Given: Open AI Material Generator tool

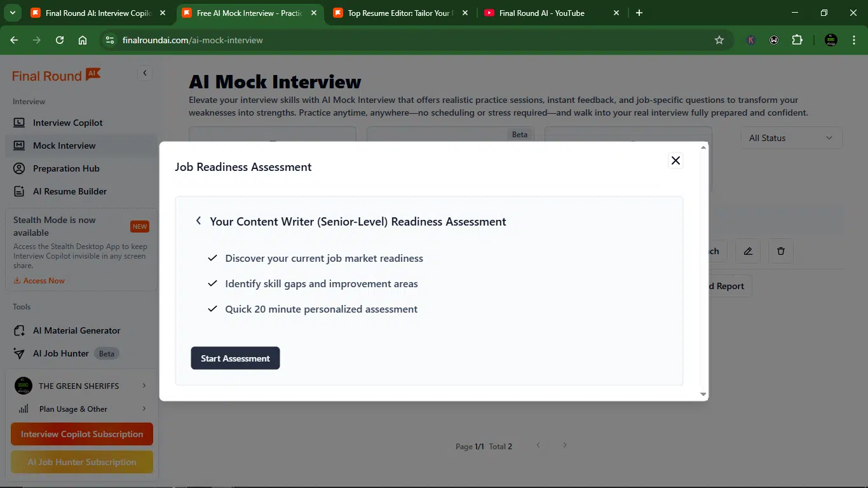Looking at the screenshot, I should pyautogui.click(x=81, y=330).
